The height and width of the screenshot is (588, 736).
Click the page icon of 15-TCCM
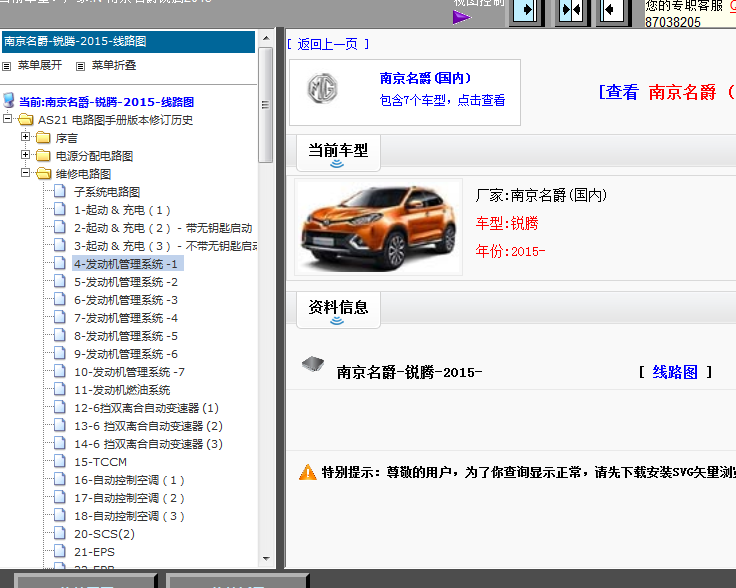click(60, 461)
